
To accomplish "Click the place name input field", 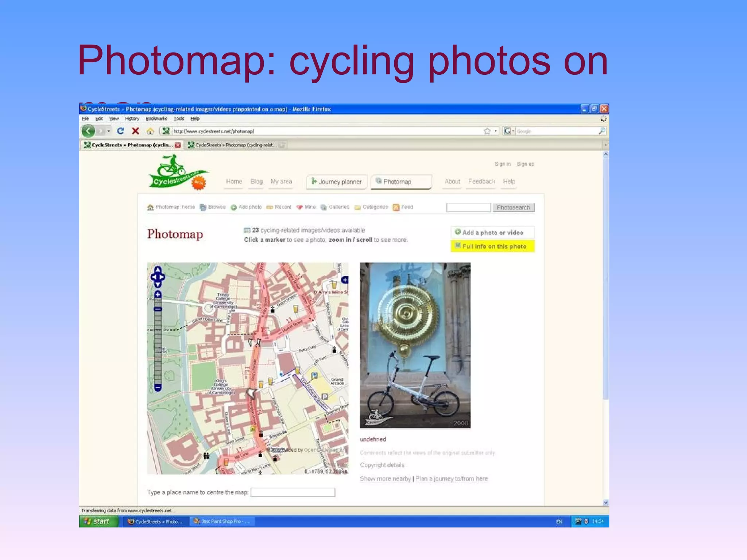I will pos(293,493).
